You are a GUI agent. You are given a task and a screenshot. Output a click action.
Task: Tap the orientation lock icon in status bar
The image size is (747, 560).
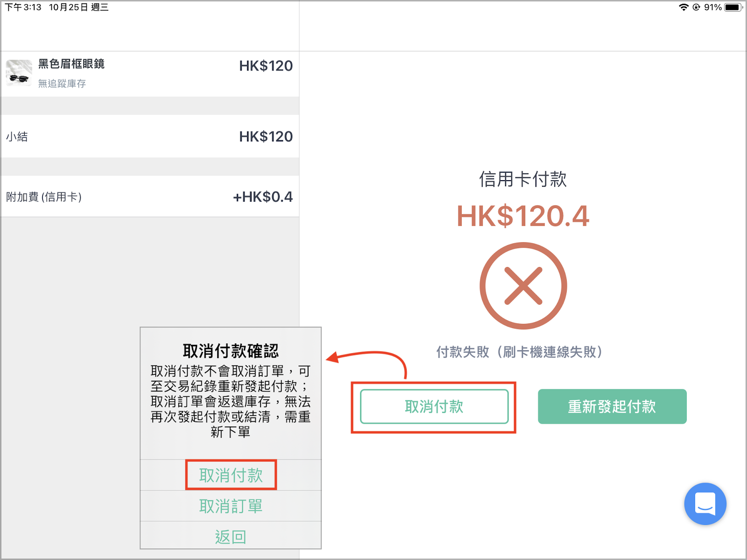coord(696,7)
